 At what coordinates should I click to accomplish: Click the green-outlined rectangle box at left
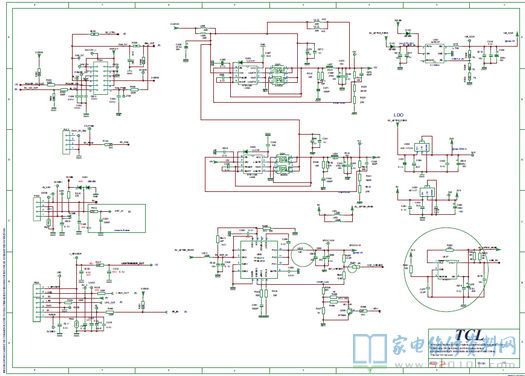click(x=117, y=218)
